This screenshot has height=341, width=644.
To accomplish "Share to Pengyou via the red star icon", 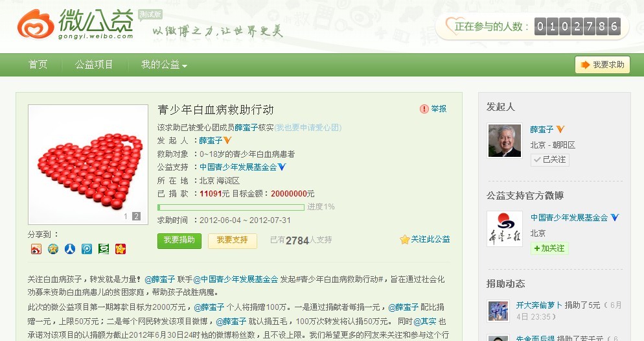I will point(121,249).
